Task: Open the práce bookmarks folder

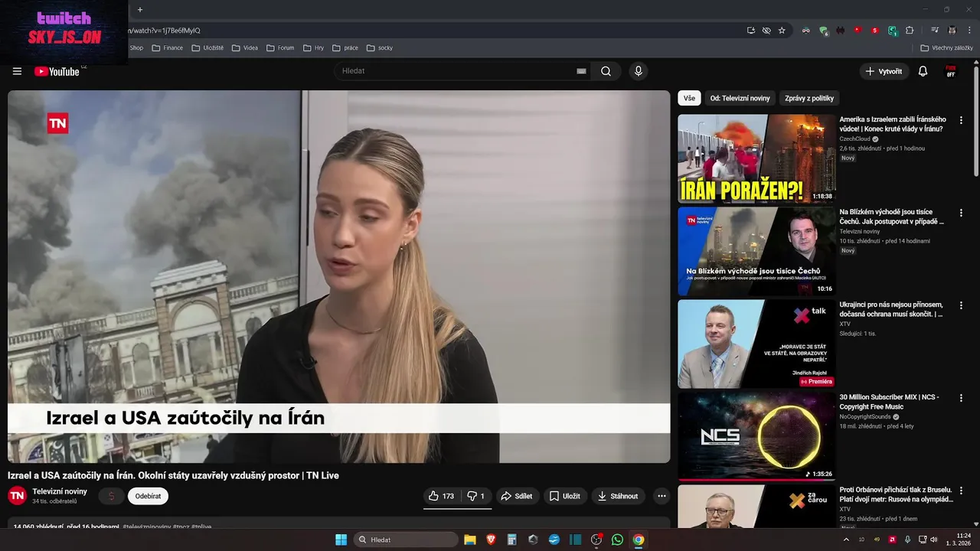Action: (x=345, y=47)
